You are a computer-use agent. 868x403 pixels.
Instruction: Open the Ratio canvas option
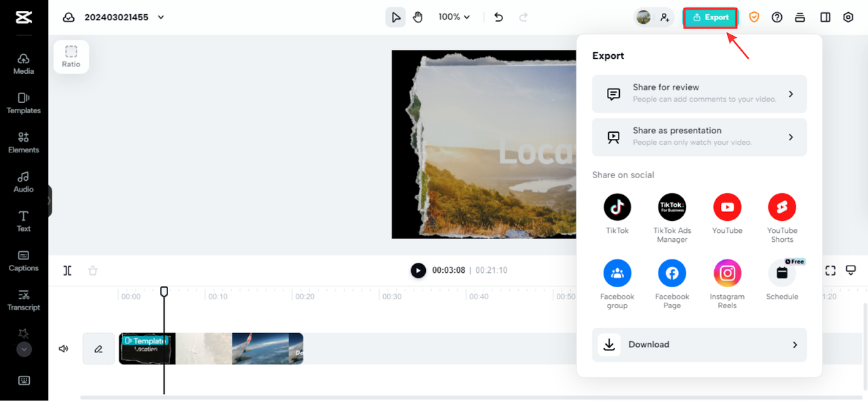pyautogui.click(x=71, y=57)
